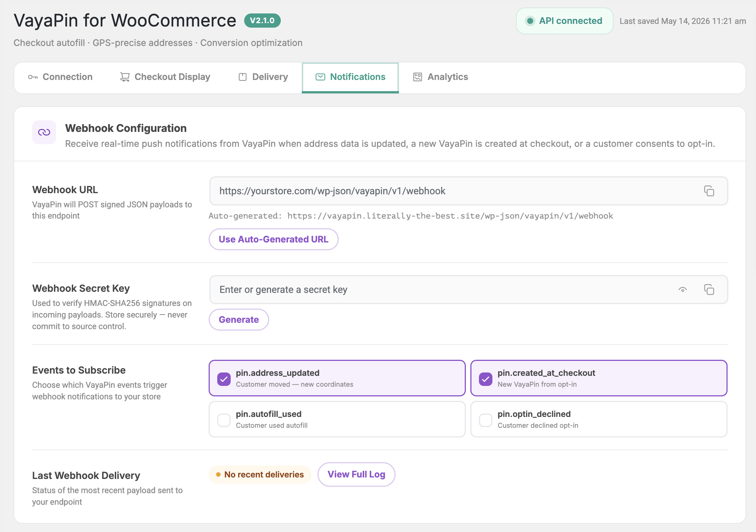Click the No recent deliveries status badge
This screenshot has width=756, height=532.
[260, 474]
